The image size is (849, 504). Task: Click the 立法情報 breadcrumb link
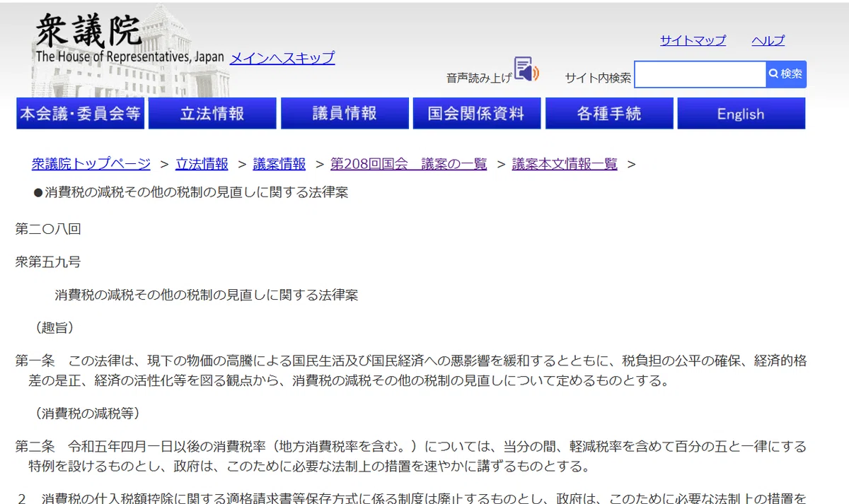click(x=202, y=164)
